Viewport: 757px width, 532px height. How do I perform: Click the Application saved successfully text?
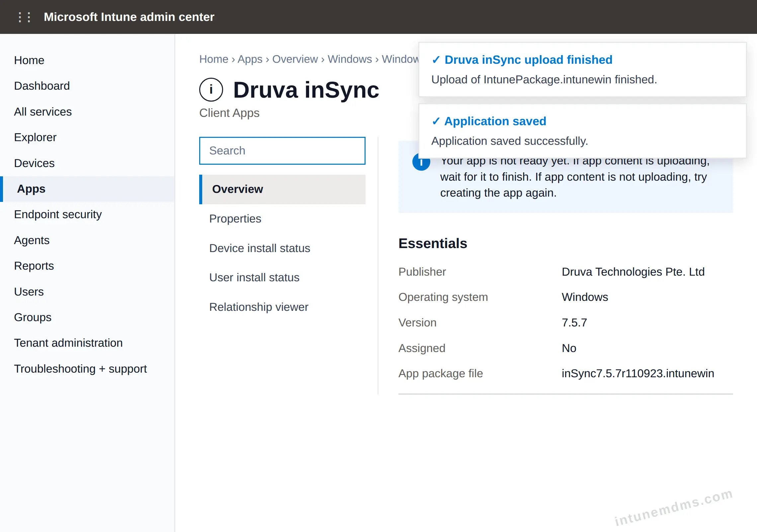(x=510, y=141)
